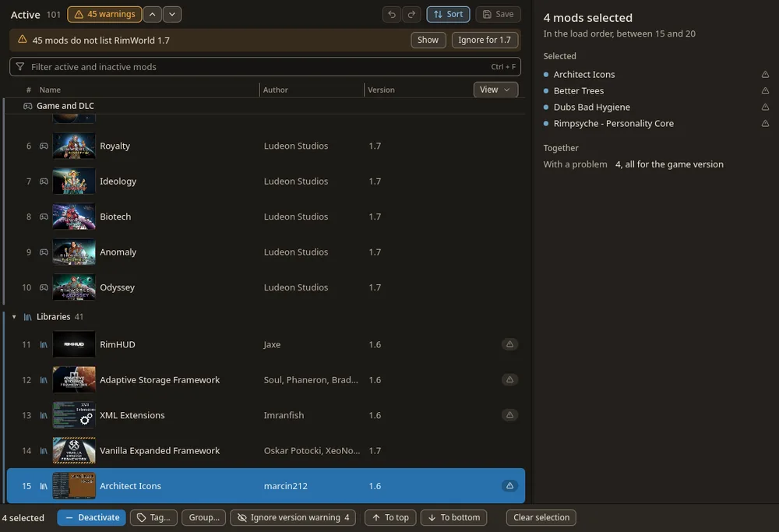Click author Imranfish cell
Screen dimensions: 779x532
coord(284,414)
